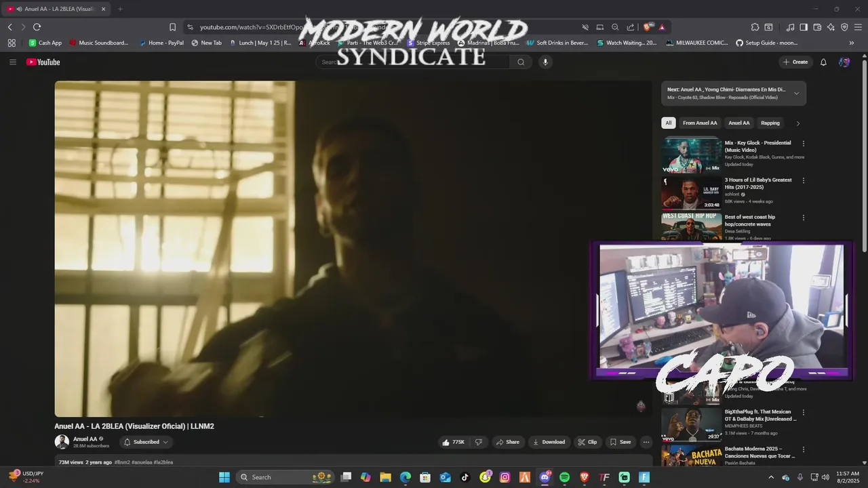
Task: Open YouTube notifications bell
Action: pos(823,62)
